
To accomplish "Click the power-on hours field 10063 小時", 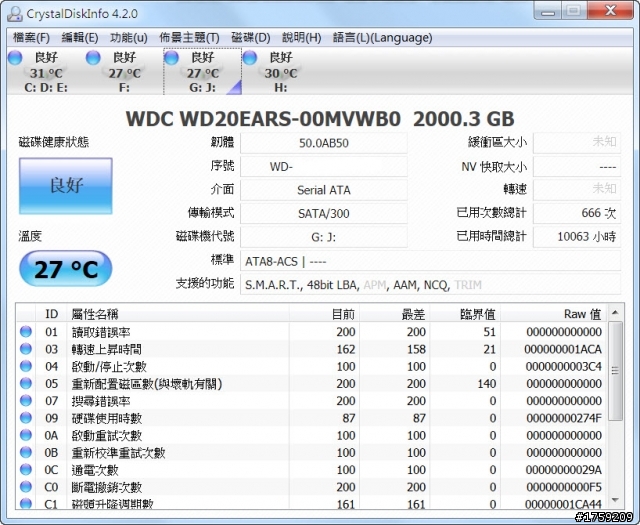I will [577, 236].
